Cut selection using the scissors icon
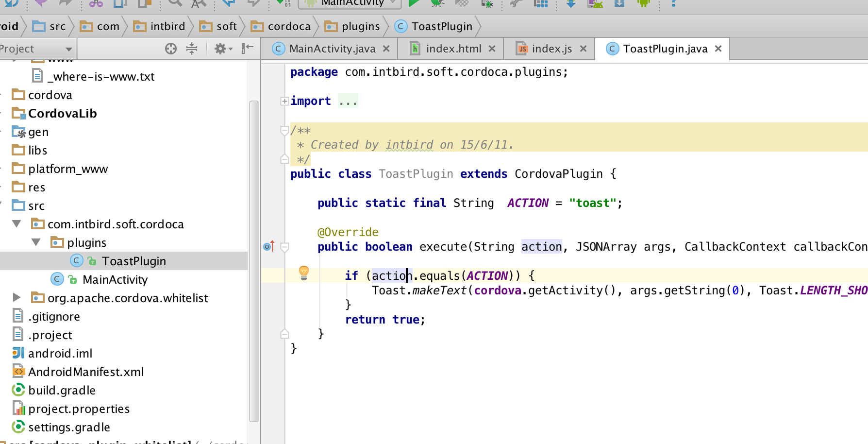This screenshot has width=868, height=444. click(x=95, y=4)
